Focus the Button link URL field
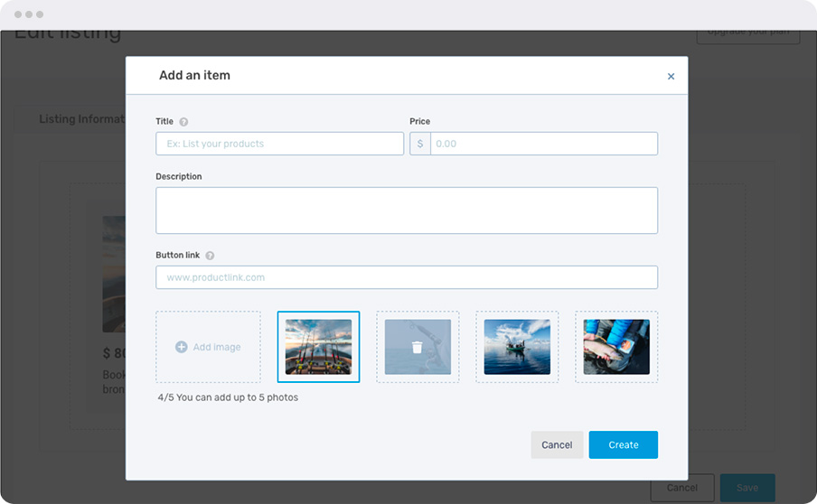This screenshot has height=504, width=817. pyautogui.click(x=407, y=277)
